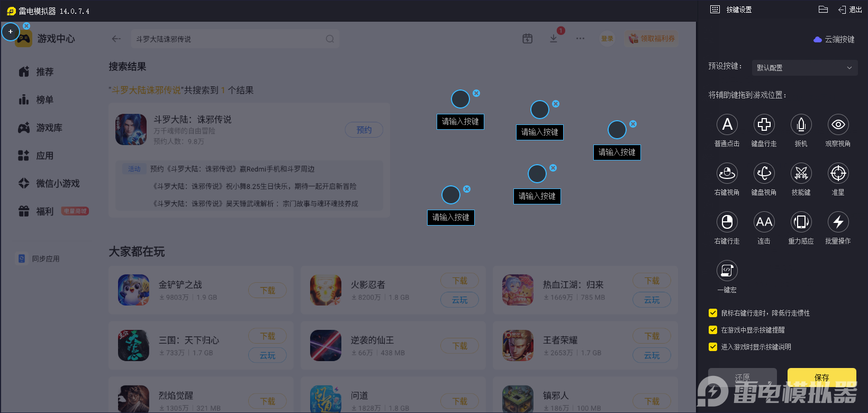Download 王者荣耀

click(652, 336)
